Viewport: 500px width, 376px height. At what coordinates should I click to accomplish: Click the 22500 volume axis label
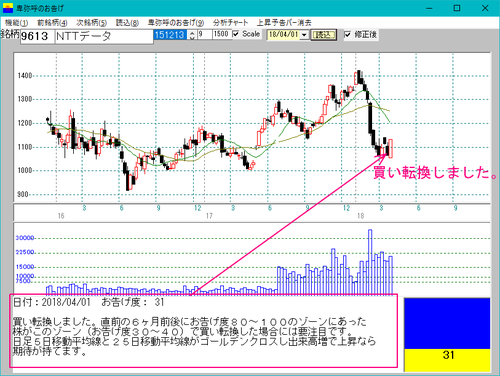[x=25, y=252]
